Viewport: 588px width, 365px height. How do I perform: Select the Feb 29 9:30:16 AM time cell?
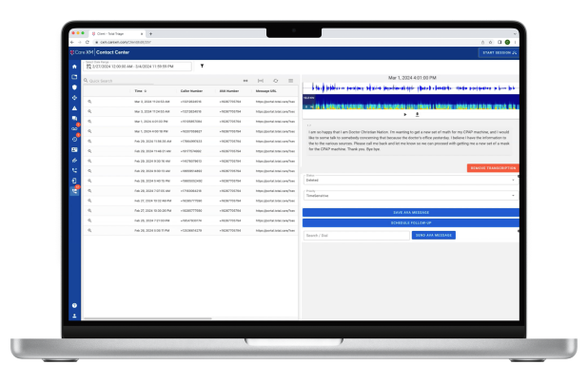tap(152, 162)
